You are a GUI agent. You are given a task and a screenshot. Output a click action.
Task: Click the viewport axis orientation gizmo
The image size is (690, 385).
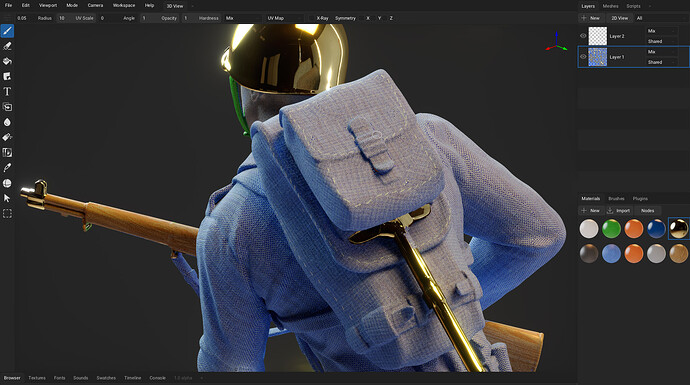pos(557,43)
